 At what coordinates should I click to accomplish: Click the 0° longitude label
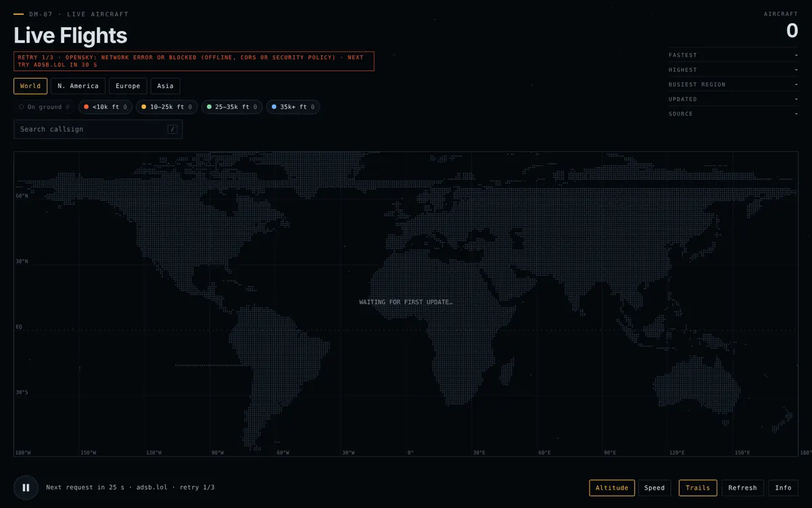[410, 452]
